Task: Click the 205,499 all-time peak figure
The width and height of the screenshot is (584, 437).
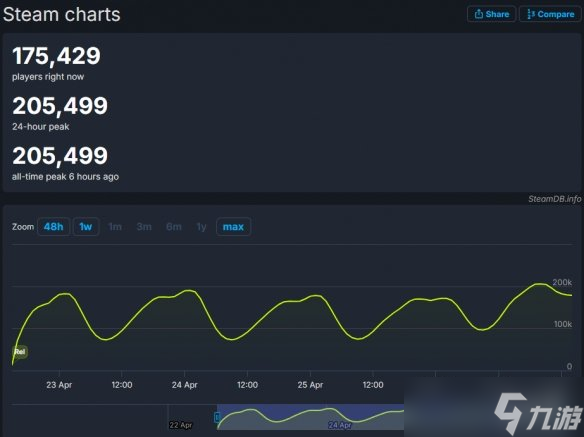Action: coord(60,155)
